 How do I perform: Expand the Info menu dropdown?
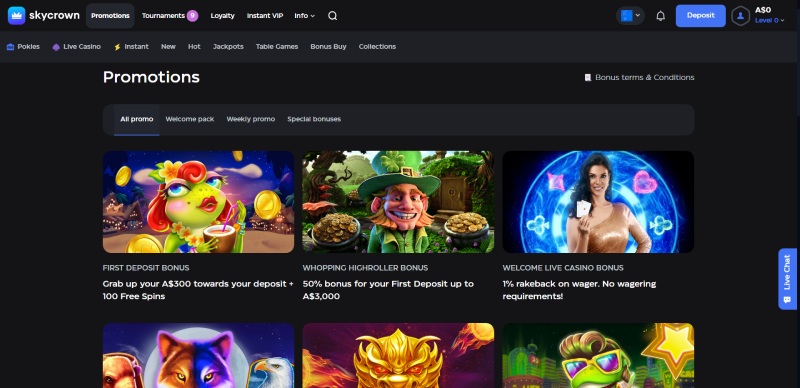pos(305,16)
